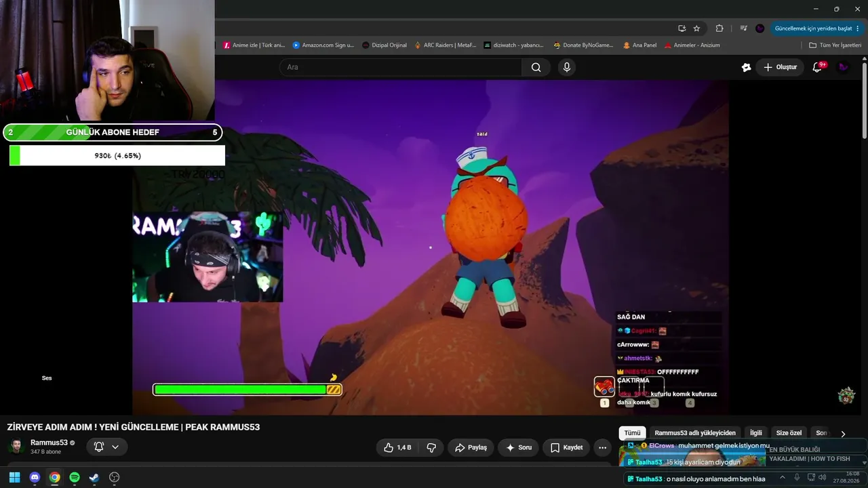Open the Dizipal Orijinal bookmark
868x488 pixels.
(384, 45)
